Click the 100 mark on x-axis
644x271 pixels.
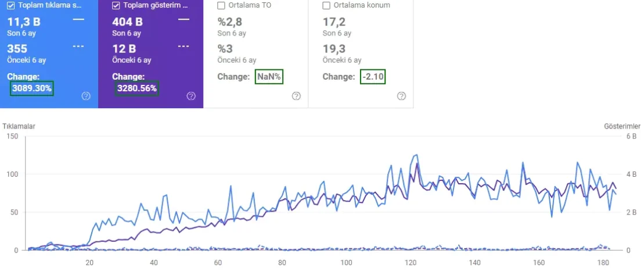[x=347, y=262]
